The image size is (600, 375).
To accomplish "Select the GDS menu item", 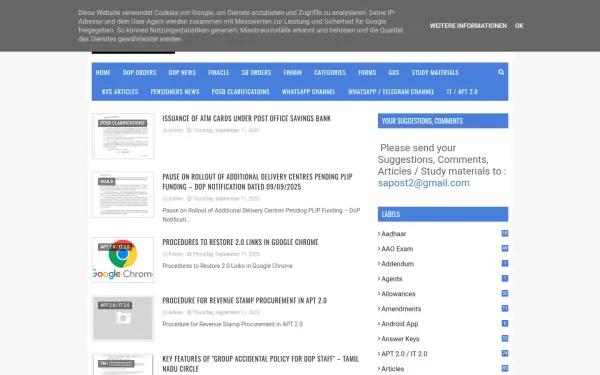I will 394,72.
